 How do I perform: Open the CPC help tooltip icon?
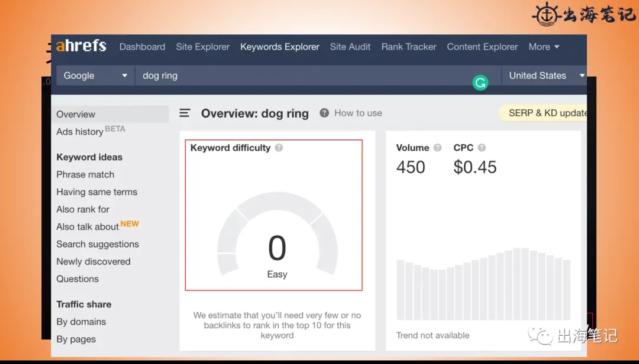pyautogui.click(x=482, y=148)
